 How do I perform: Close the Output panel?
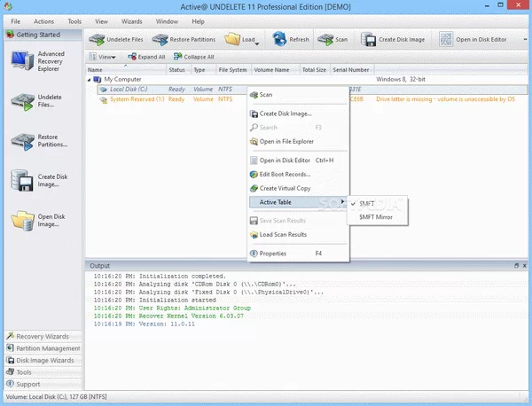tap(525, 266)
